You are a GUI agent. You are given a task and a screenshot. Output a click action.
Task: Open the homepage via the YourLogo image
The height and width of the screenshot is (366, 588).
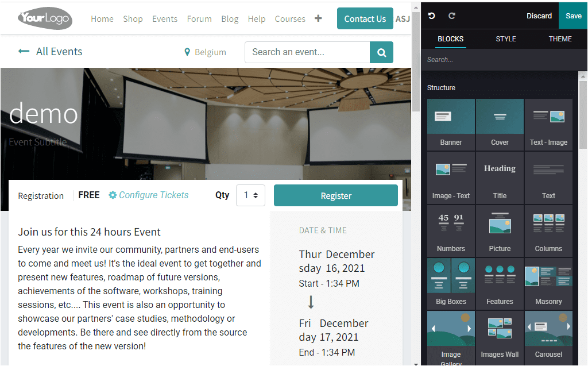[x=44, y=18]
